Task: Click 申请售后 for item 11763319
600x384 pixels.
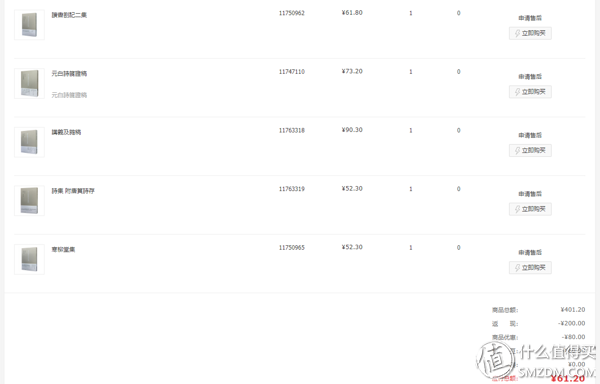Action: [530, 194]
